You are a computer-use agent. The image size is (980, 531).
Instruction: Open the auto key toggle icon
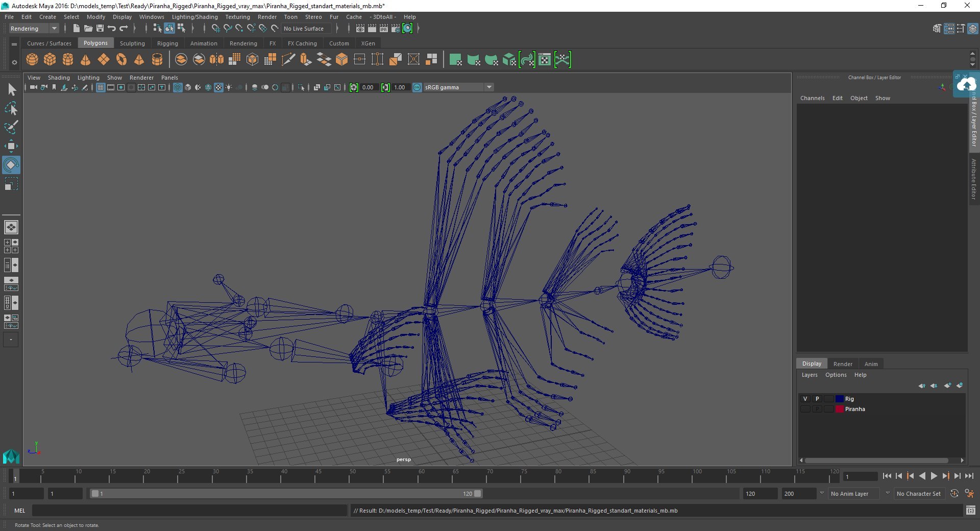[x=954, y=494]
